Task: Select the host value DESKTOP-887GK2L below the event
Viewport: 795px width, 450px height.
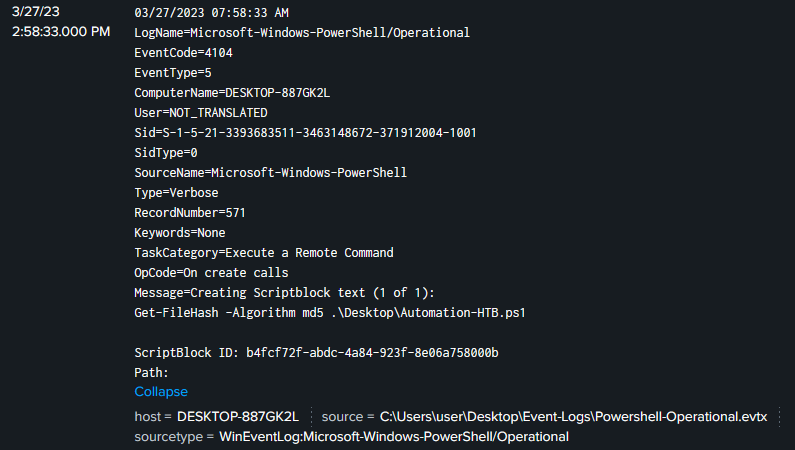Action: pyautogui.click(x=251, y=416)
